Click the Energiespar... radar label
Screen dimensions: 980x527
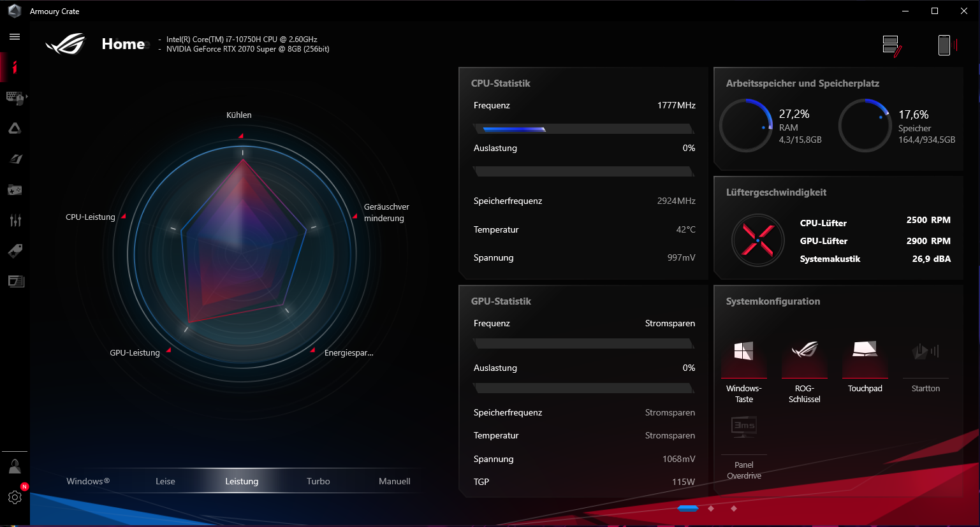(349, 353)
